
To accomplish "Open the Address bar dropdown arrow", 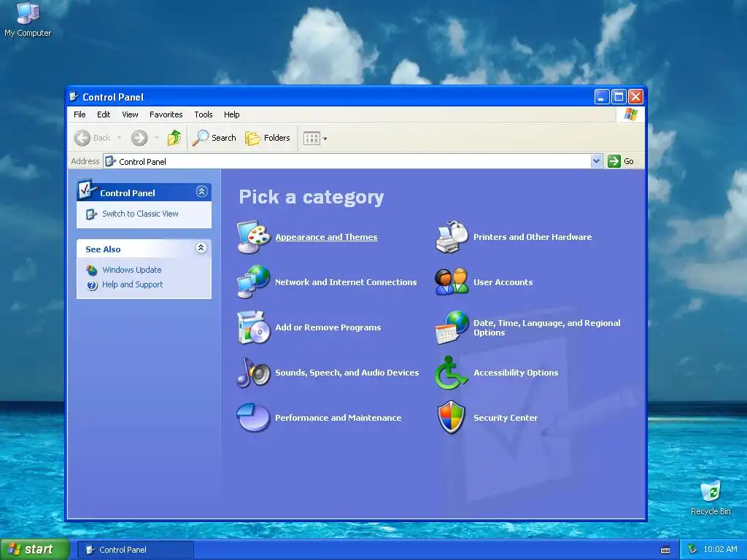I will (596, 161).
